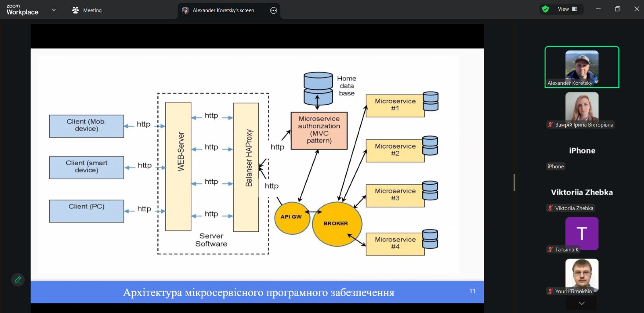Close the Zoom window
Screen dimensions: 644x313
(637, 9)
